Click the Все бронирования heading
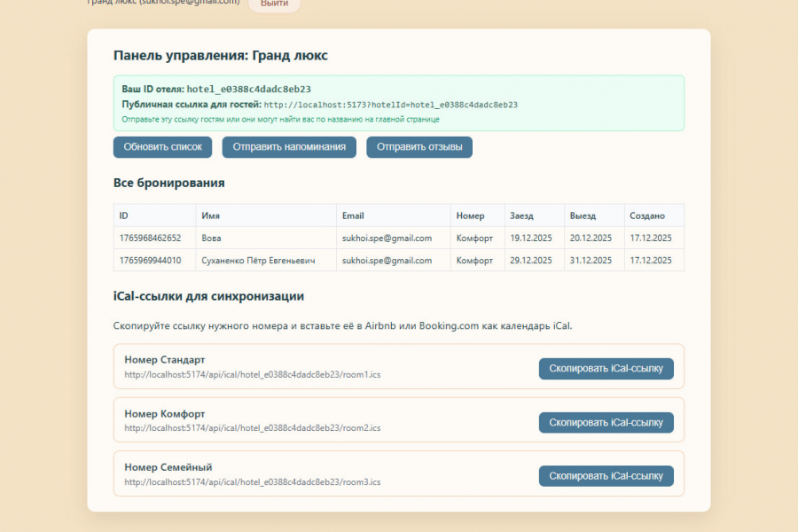The height and width of the screenshot is (532, 798). click(x=169, y=183)
